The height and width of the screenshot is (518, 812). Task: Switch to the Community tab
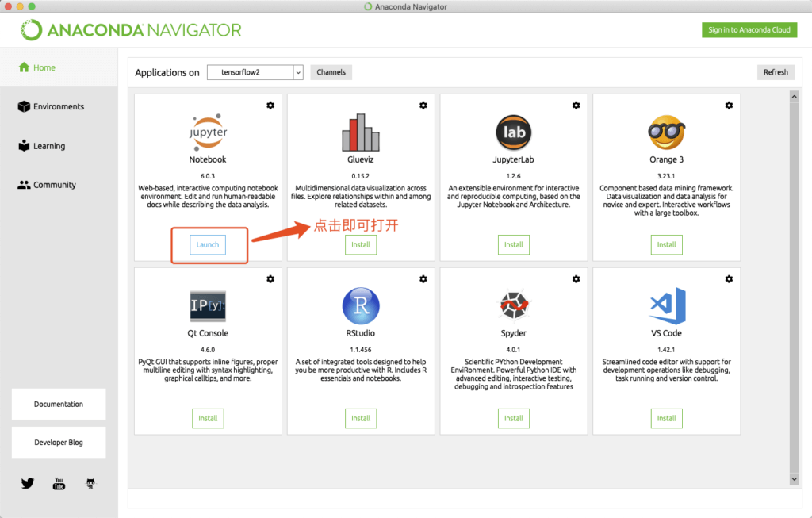point(59,184)
